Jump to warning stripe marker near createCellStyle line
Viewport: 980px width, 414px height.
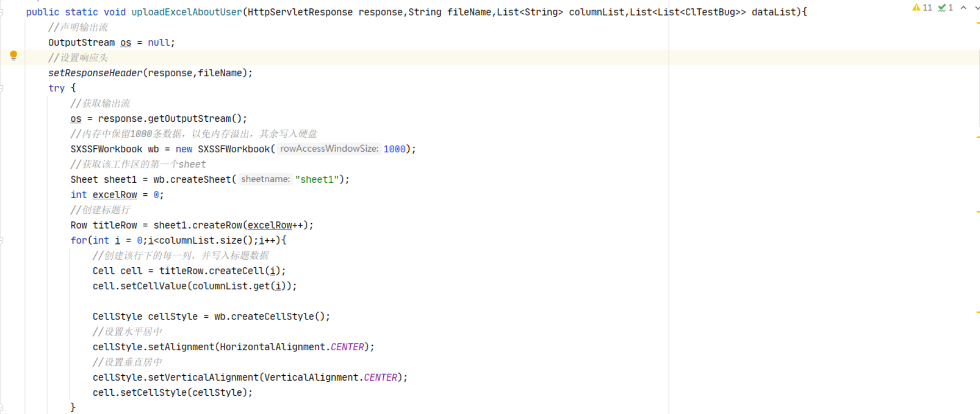pos(978,312)
